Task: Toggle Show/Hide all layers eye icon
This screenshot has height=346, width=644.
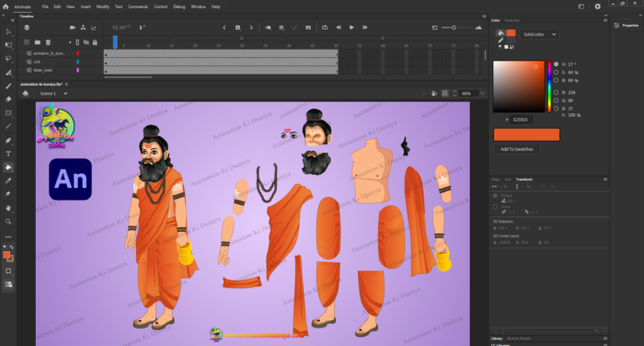Action: tap(86, 42)
